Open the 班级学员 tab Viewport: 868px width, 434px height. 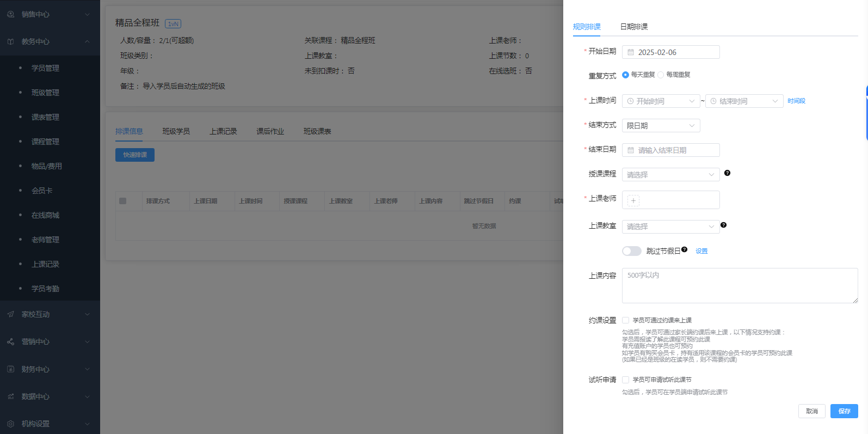[176, 131]
